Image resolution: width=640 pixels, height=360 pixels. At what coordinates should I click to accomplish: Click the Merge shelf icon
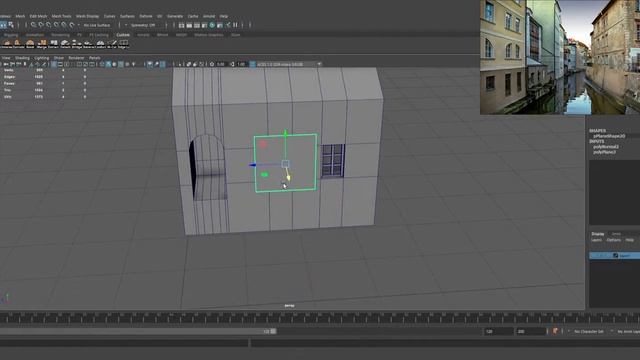pyautogui.click(x=42, y=43)
